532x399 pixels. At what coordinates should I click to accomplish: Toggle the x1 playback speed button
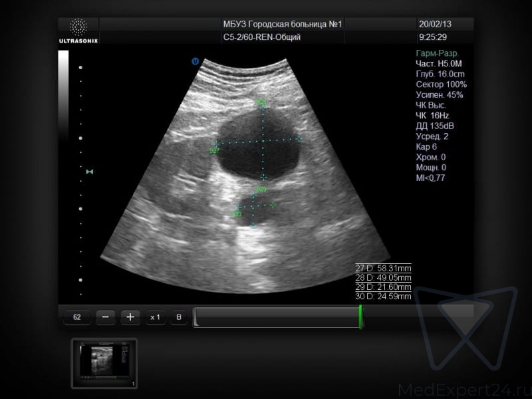(155, 317)
